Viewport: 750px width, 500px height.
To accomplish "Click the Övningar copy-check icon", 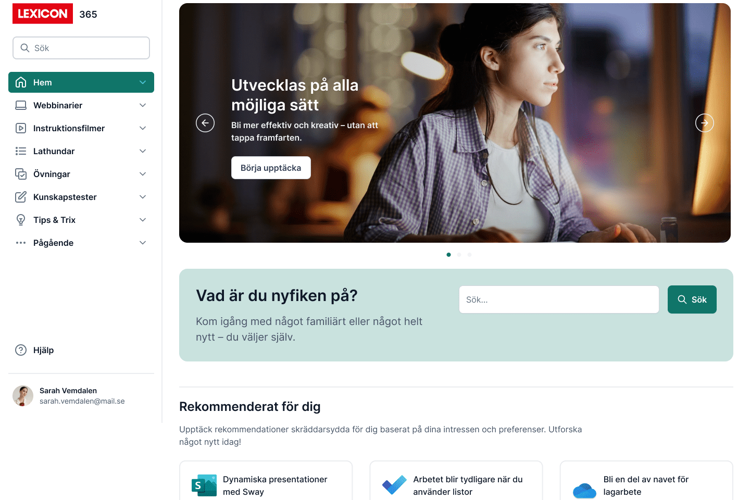I will coord(21,174).
